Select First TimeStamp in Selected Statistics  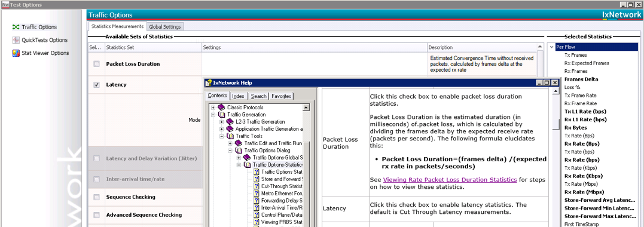coord(582,224)
